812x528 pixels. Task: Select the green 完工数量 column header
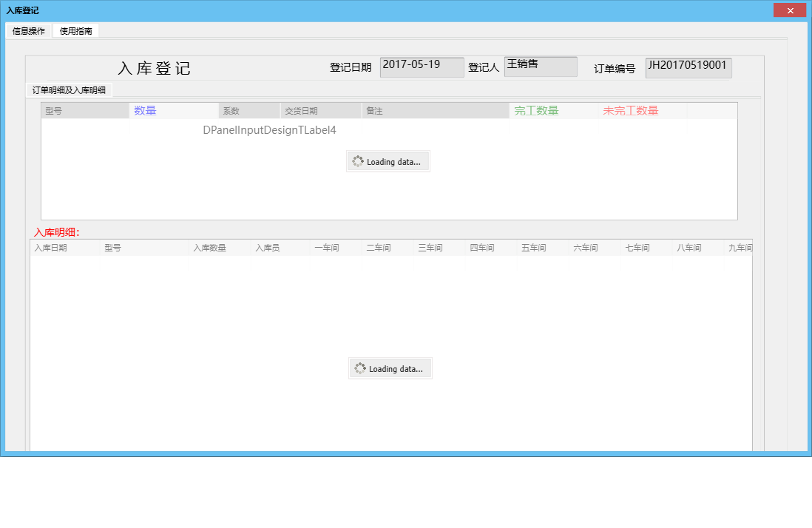point(535,109)
